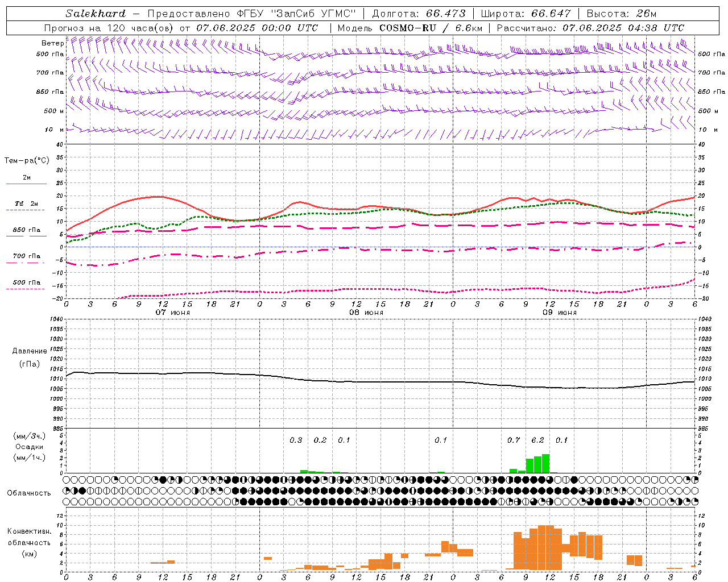Click the longitude value '66.473'
The width and height of the screenshot is (728, 582).
pos(445,14)
